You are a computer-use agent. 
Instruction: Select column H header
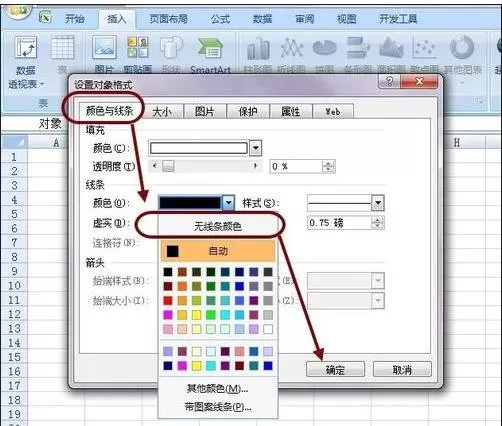point(457,143)
